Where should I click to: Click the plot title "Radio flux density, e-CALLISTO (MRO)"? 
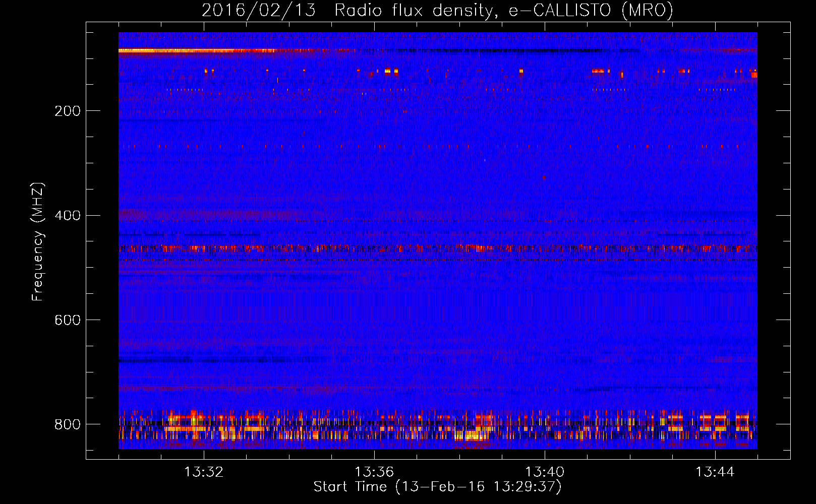click(504, 11)
